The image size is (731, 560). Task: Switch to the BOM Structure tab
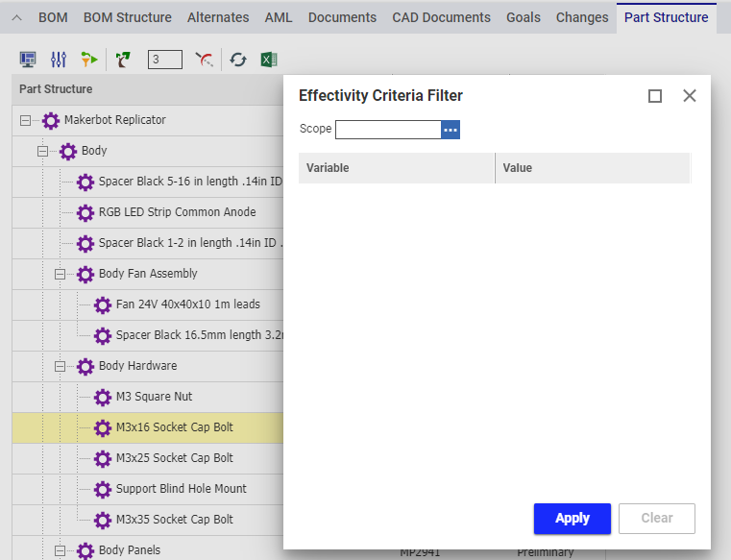(128, 17)
